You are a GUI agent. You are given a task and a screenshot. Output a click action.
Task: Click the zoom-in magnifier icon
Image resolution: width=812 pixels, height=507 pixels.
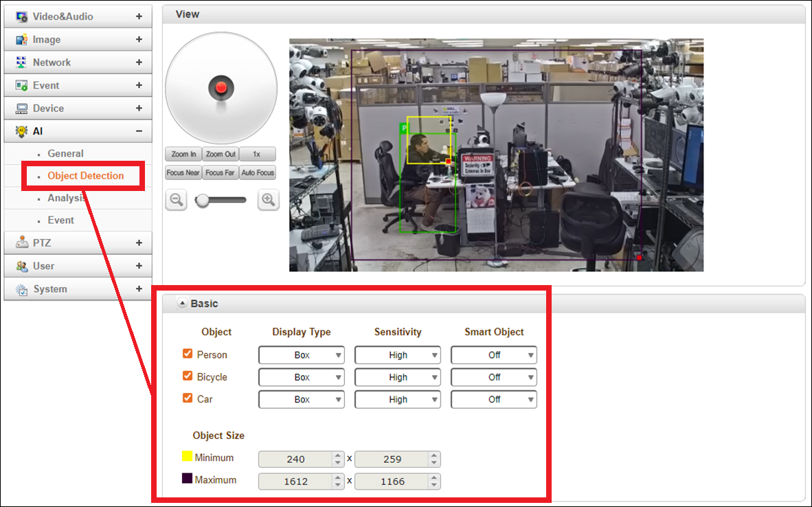coord(268,199)
